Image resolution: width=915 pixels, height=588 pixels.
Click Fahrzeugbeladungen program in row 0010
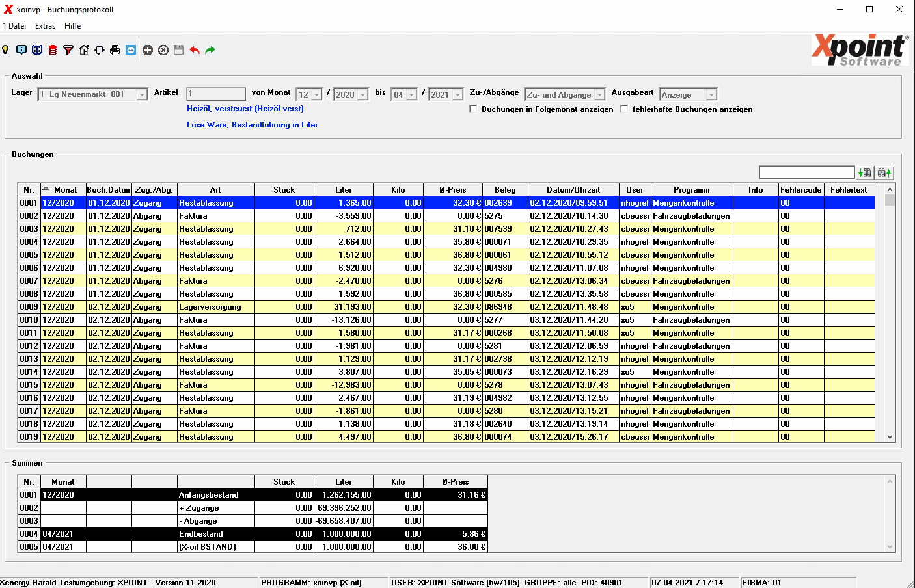click(691, 320)
